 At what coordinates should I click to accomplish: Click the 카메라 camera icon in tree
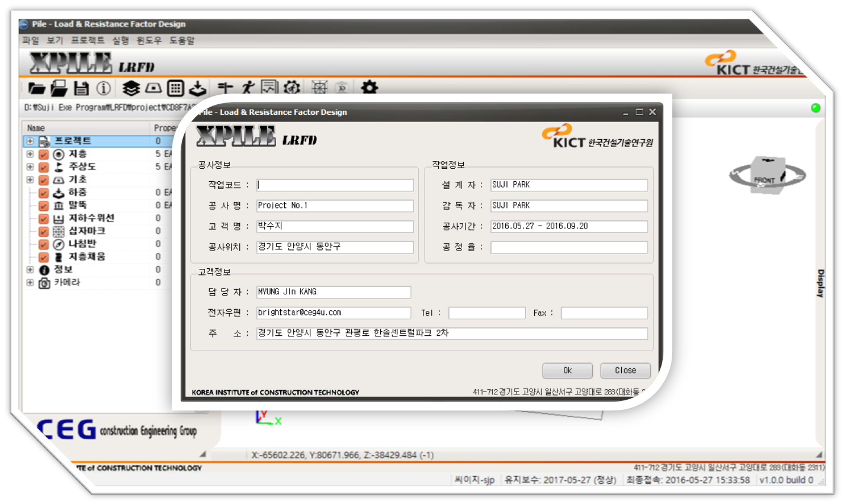tap(44, 283)
